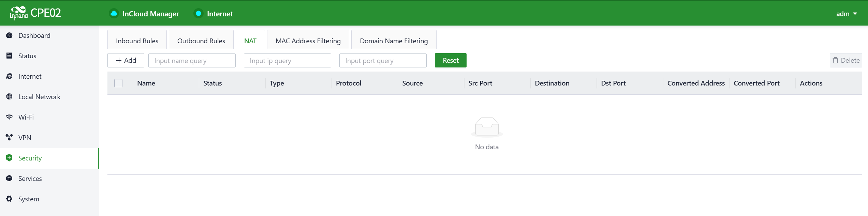Open the adm user dropdown menu
The height and width of the screenshot is (216, 868).
point(846,14)
